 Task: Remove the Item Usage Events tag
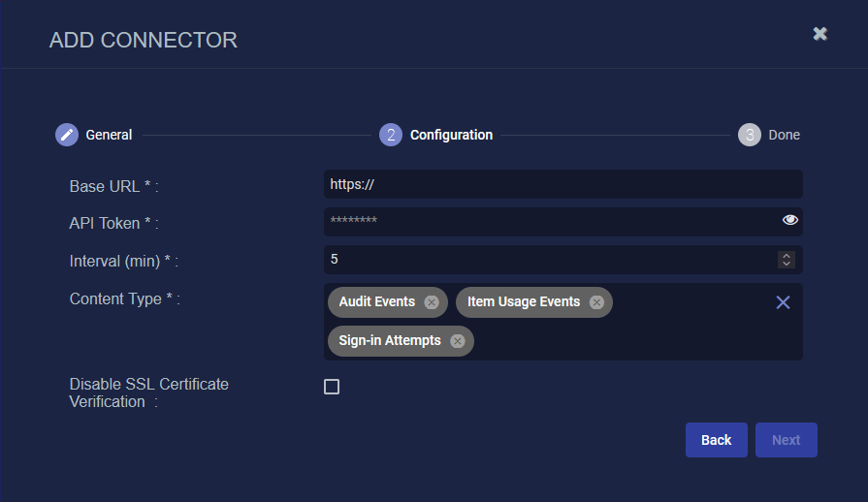596,302
